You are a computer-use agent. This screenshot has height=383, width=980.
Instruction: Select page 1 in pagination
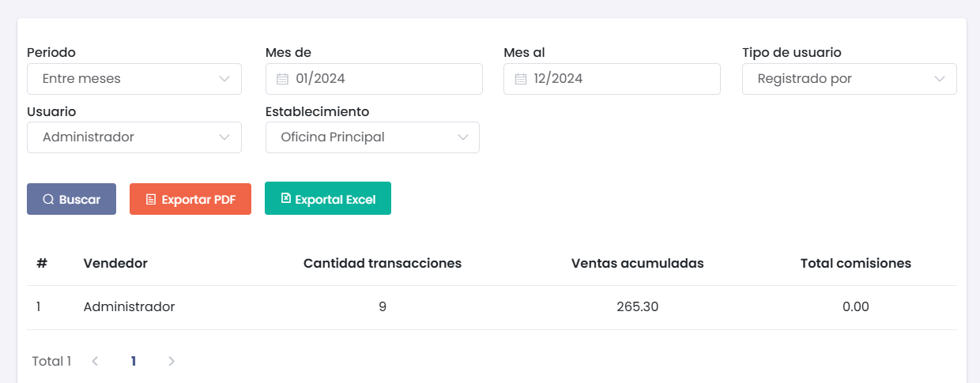point(134,361)
